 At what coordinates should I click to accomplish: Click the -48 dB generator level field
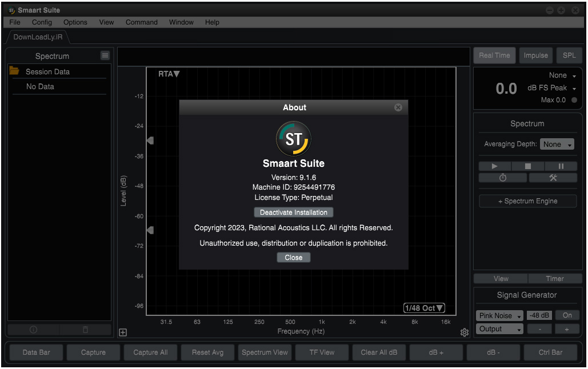click(539, 315)
